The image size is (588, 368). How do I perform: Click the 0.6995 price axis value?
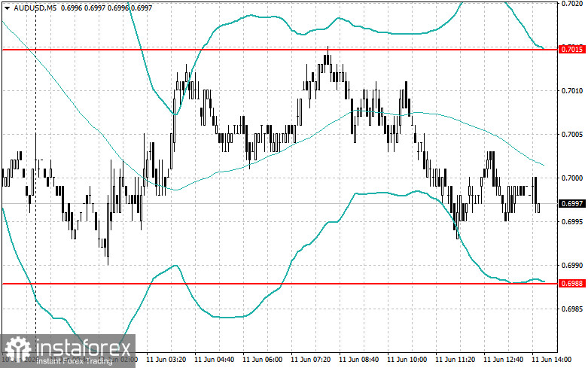(x=572, y=221)
